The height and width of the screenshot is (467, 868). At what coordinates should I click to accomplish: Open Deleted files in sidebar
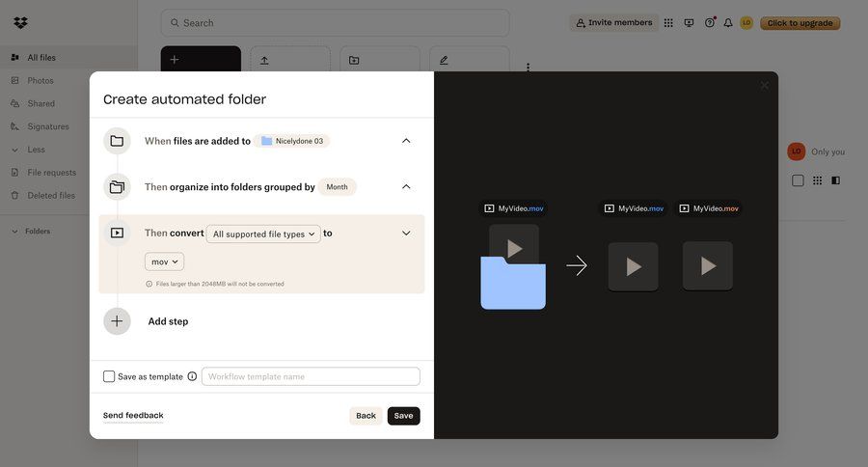51,196
